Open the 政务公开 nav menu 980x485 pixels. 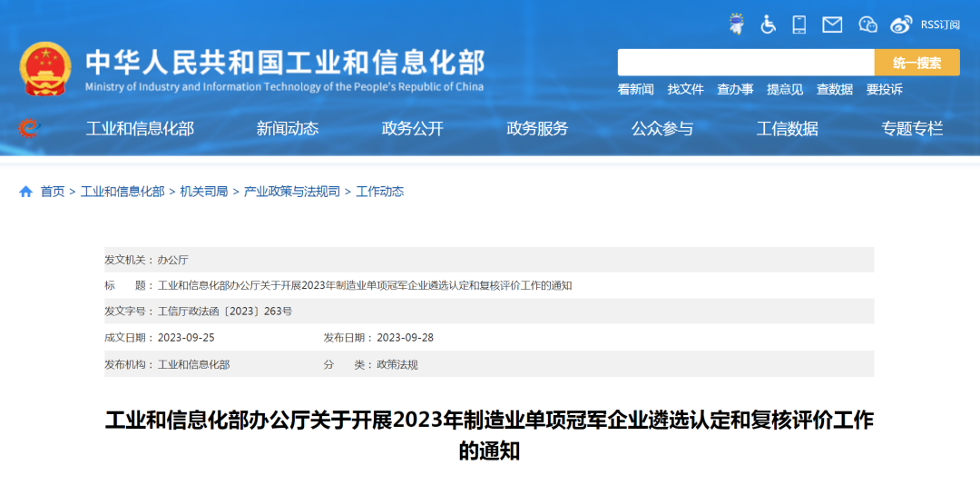tap(413, 129)
